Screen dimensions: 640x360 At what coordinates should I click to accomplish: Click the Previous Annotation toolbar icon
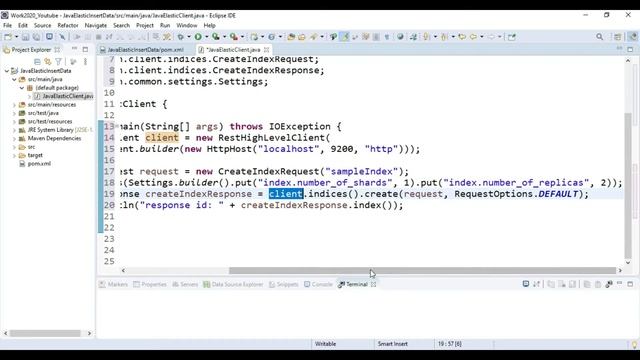(x=444, y=37)
